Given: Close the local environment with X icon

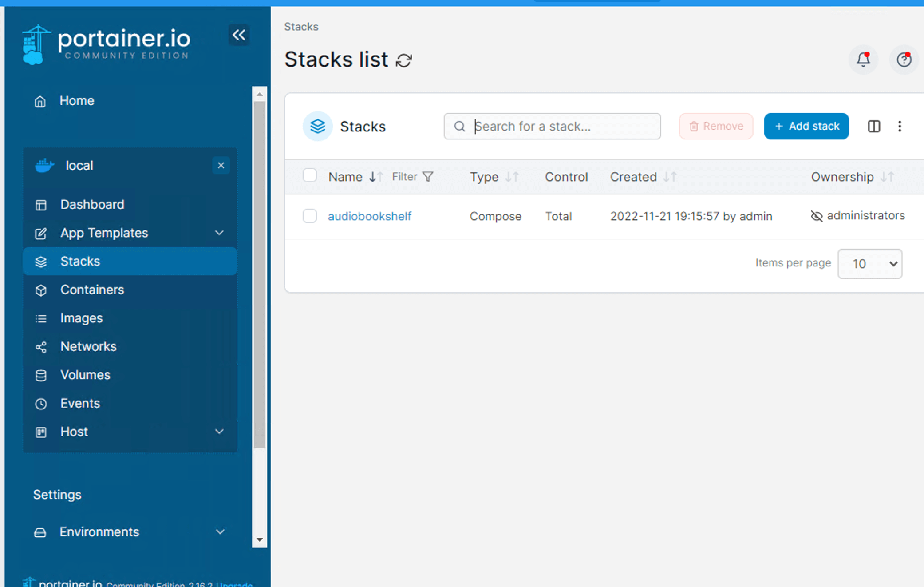Looking at the screenshot, I should (x=221, y=165).
